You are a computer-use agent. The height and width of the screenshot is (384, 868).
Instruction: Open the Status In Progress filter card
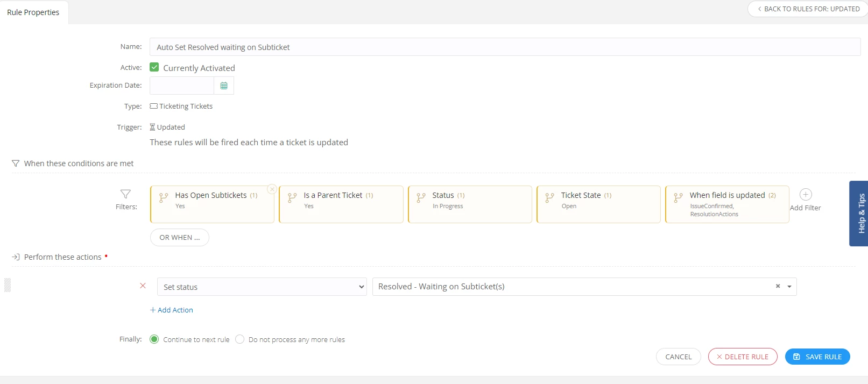(x=470, y=204)
